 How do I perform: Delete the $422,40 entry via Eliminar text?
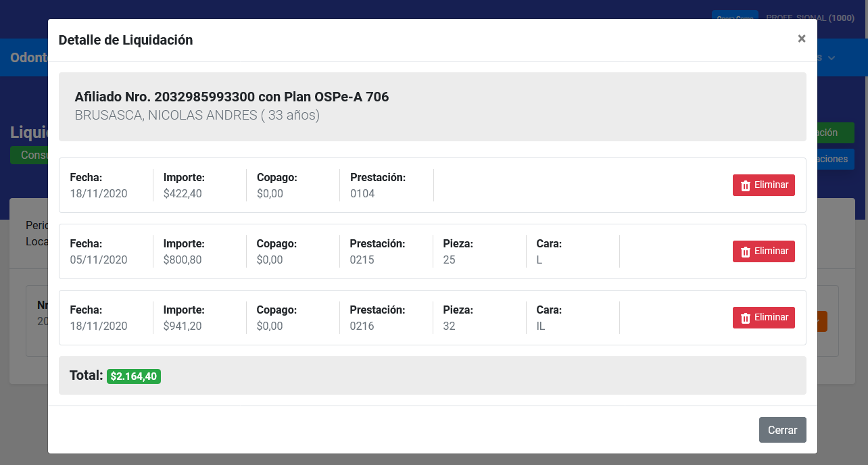click(x=771, y=185)
